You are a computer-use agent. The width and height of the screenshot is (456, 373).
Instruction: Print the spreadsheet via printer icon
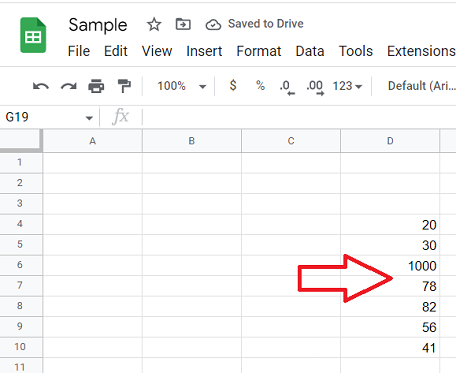point(96,86)
